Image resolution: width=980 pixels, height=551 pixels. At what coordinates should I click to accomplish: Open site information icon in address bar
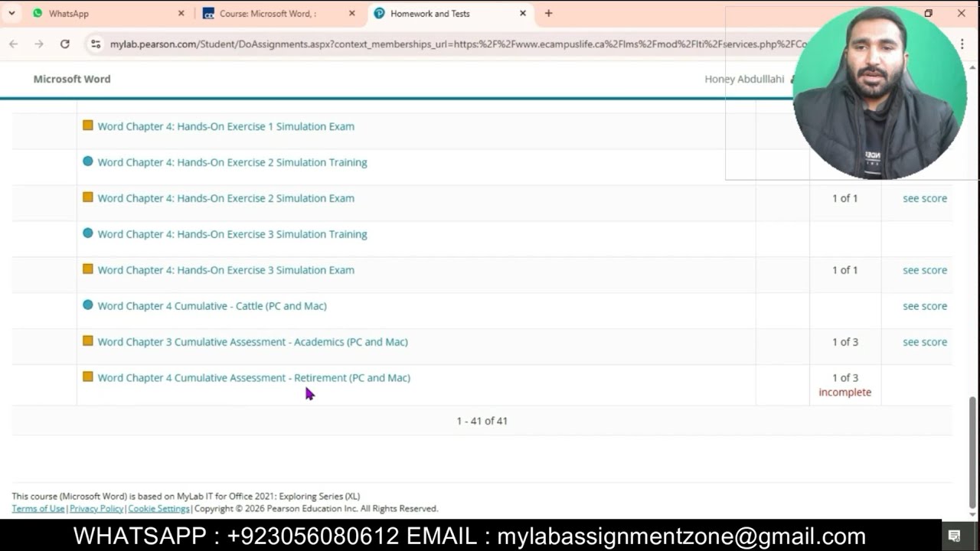(96, 44)
